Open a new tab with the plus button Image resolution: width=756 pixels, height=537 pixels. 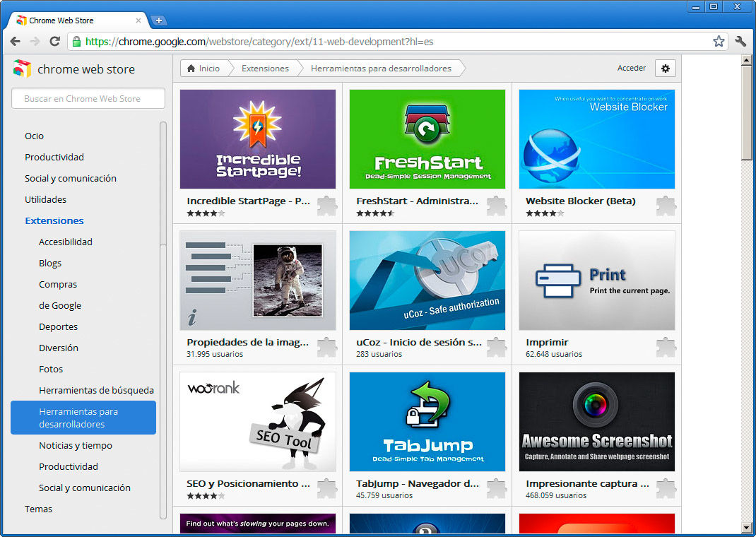[159, 20]
